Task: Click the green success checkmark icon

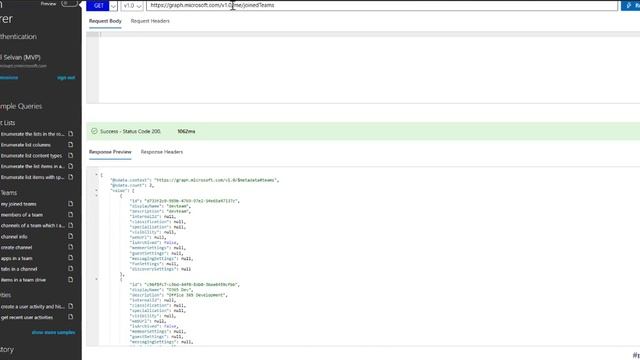Action: [94, 131]
